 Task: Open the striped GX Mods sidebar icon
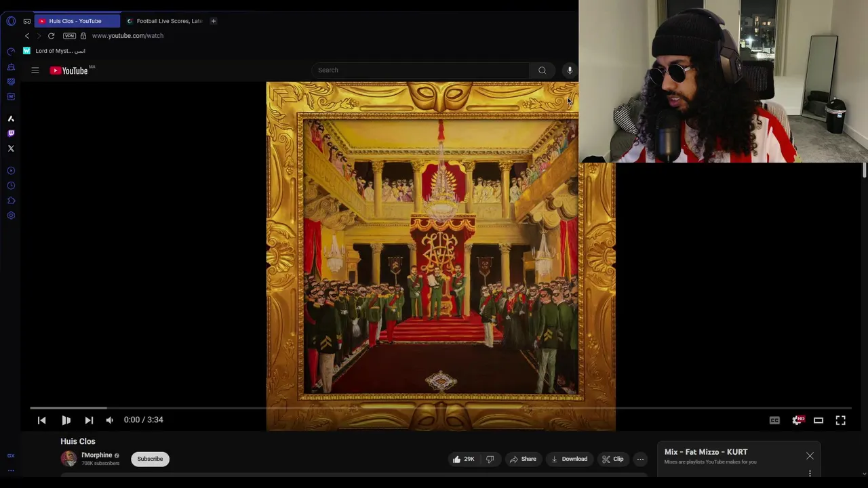11,81
